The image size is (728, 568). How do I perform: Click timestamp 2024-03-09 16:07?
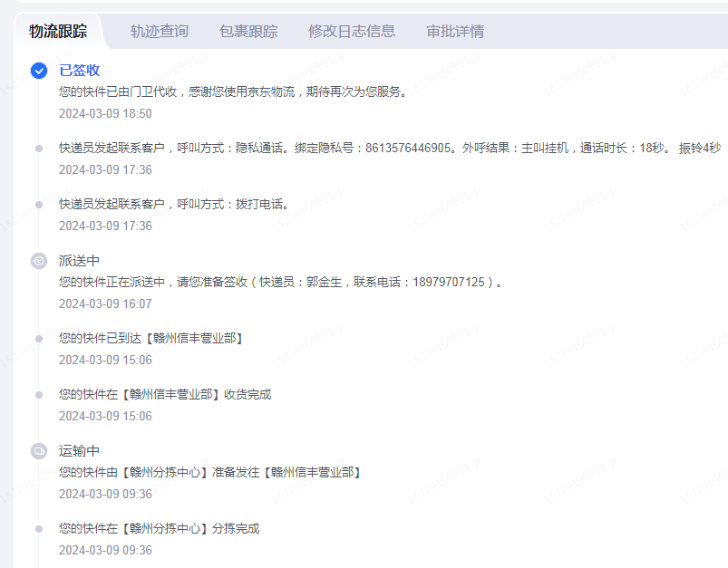(x=105, y=304)
